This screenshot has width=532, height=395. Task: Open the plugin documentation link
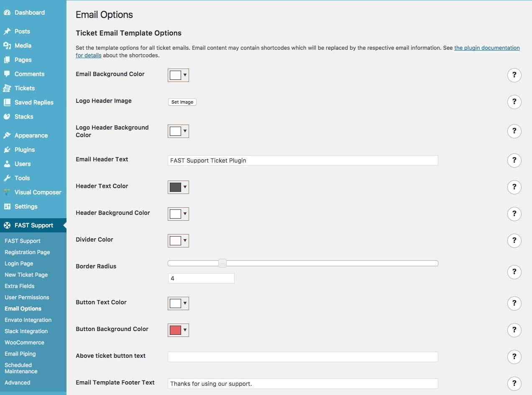[487, 48]
